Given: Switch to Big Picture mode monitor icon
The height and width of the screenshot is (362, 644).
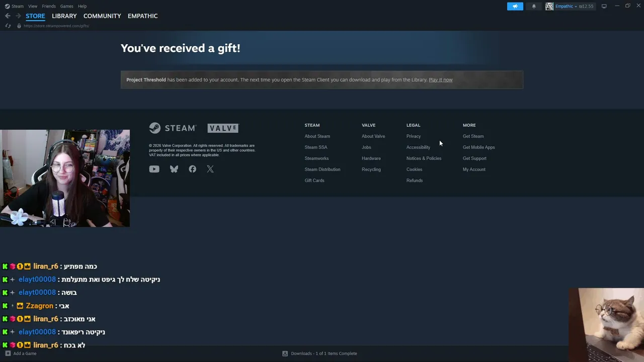Looking at the screenshot, I should point(604,6).
